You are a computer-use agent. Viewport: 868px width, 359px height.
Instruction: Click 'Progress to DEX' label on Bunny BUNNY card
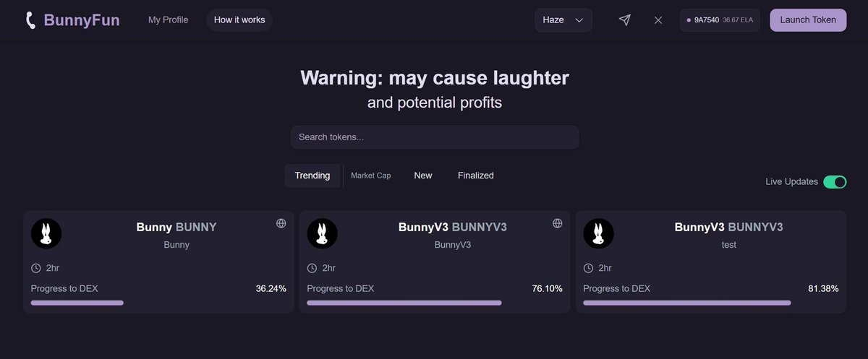point(64,288)
